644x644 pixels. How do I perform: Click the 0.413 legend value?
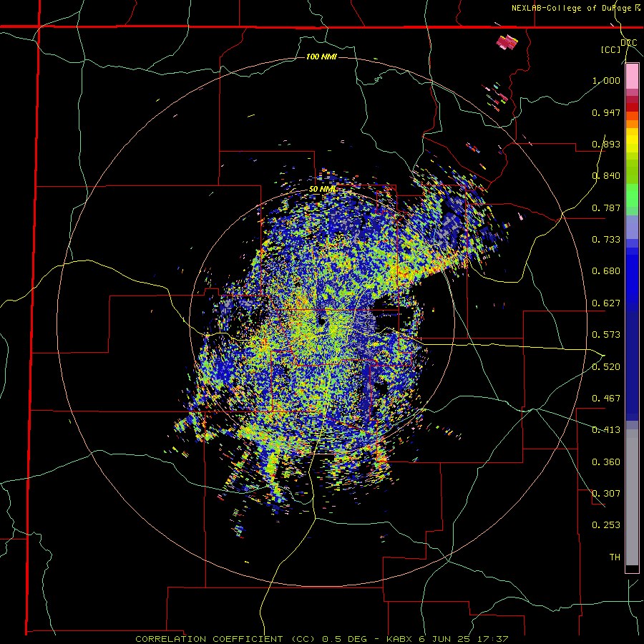click(606, 430)
